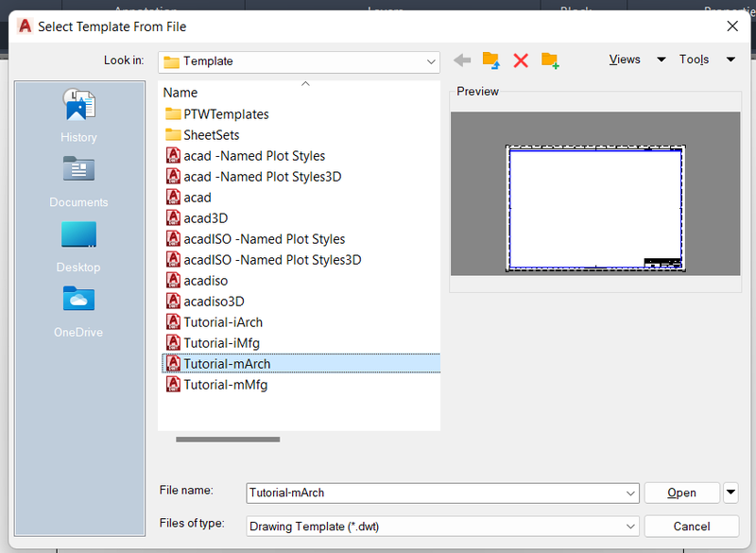Viewport: 756px width, 553px height.
Task: Click the Tutorial-iArch file icon
Action: pos(173,321)
